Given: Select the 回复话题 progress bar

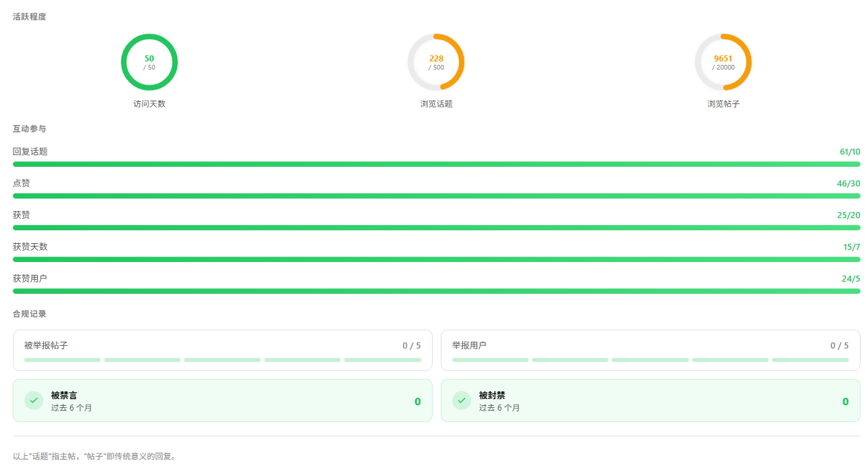Looking at the screenshot, I should 437,164.
